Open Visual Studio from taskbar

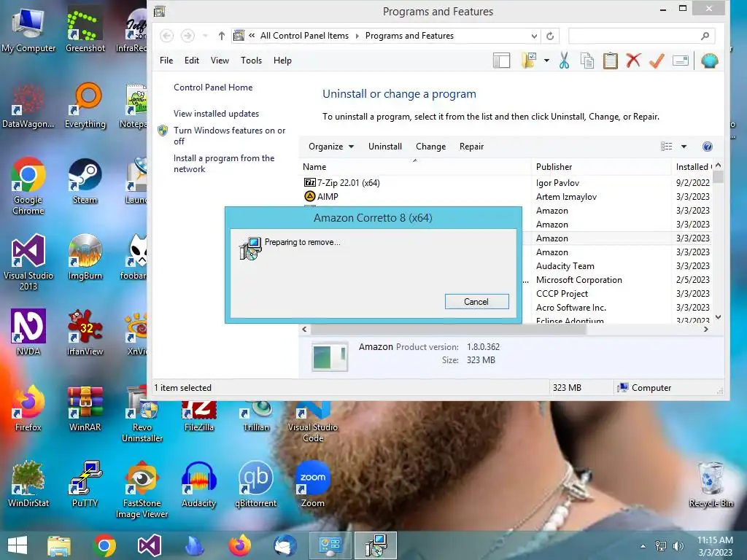149,545
